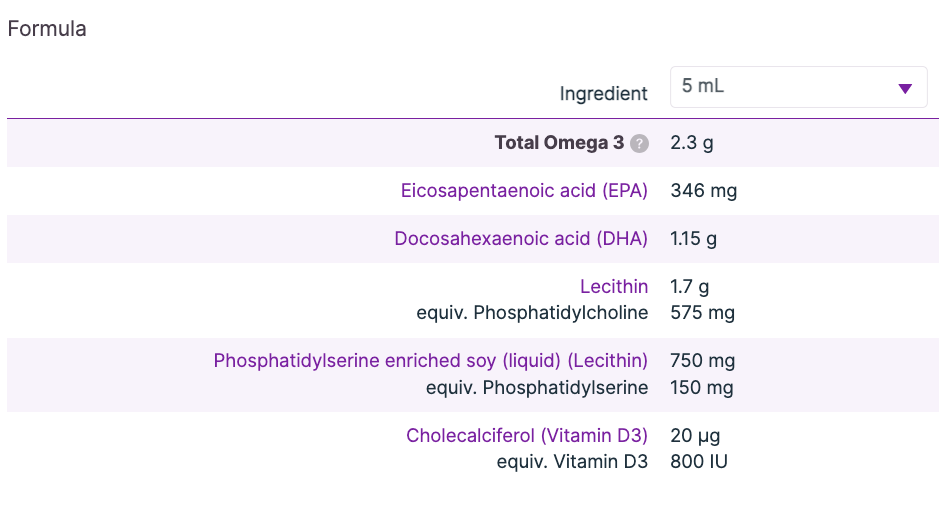Viewport: 946px width, 512px height.
Task: Select the equiv. Vitamin D3 label
Action: (572, 462)
